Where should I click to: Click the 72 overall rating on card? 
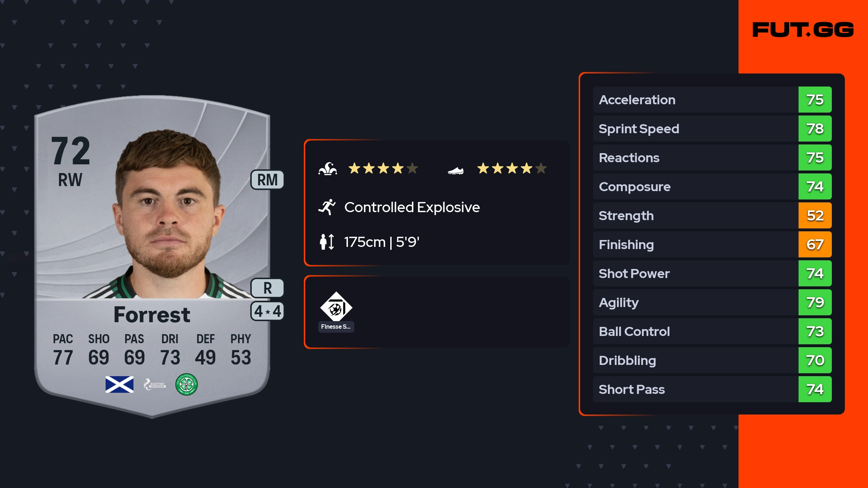[71, 151]
